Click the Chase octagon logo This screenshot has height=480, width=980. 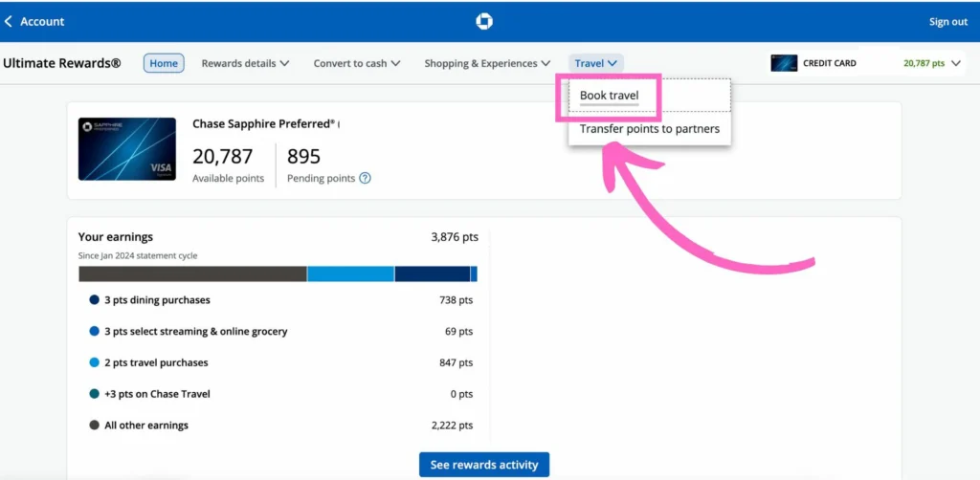[483, 21]
